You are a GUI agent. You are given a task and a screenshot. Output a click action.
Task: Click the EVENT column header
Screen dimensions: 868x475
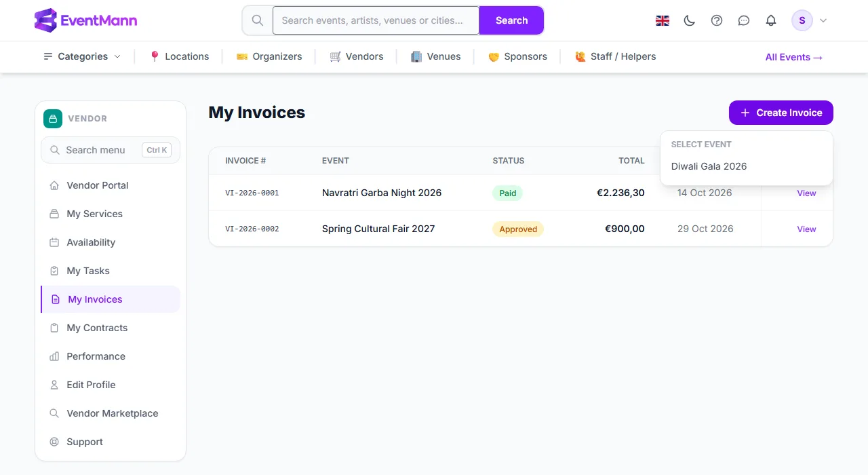click(x=336, y=161)
